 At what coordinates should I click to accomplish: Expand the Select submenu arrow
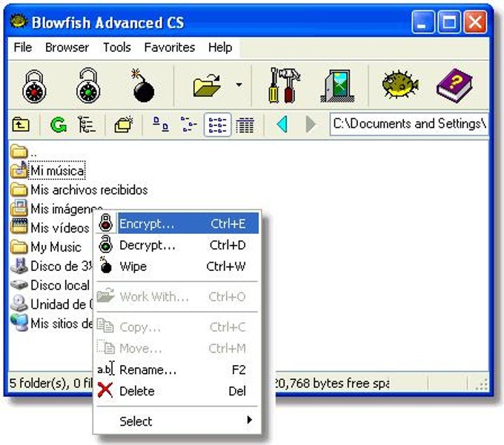(x=250, y=420)
